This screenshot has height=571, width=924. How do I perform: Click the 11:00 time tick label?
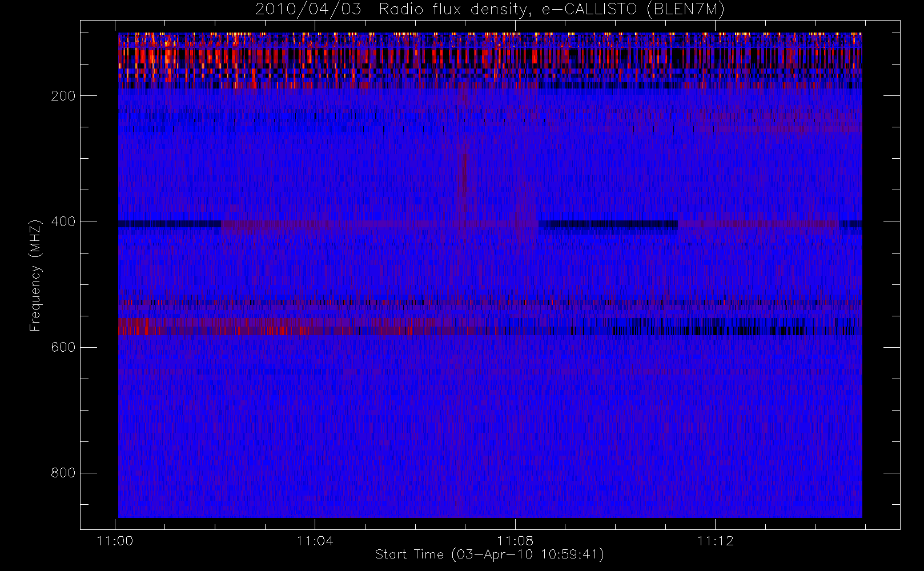[115, 541]
